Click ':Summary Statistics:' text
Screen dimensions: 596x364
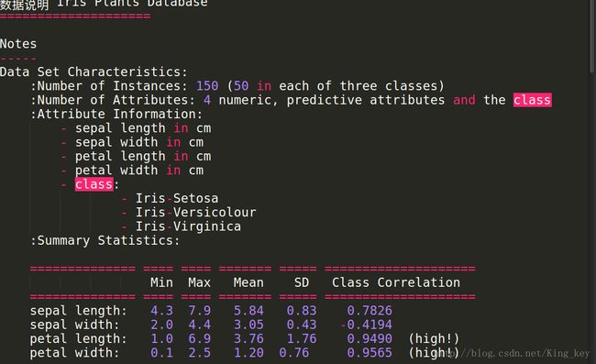(105, 240)
